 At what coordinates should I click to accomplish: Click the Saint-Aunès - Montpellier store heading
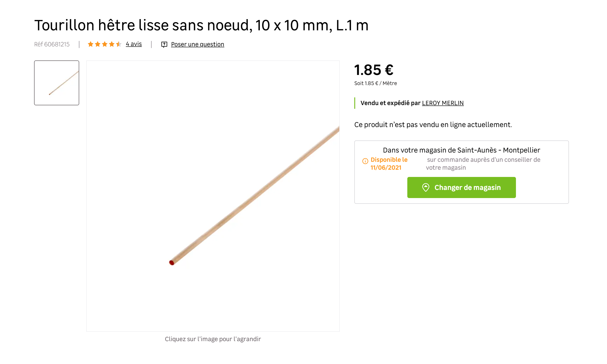pyautogui.click(x=461, y=150)
